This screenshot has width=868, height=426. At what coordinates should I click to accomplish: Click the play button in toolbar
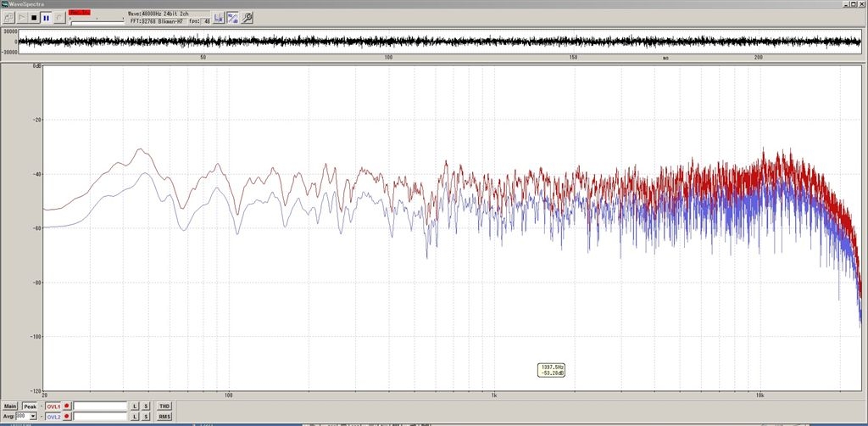(21, 18)
